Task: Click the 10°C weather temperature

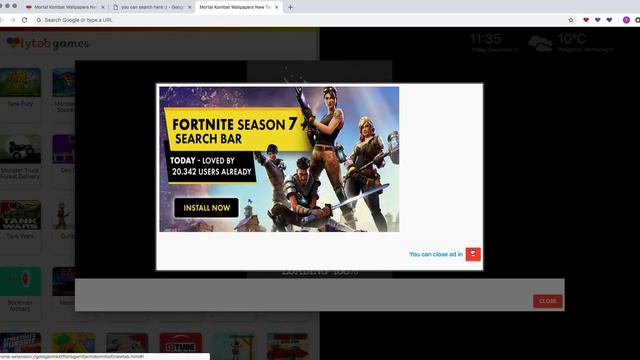Action: (x=571, y=39)
